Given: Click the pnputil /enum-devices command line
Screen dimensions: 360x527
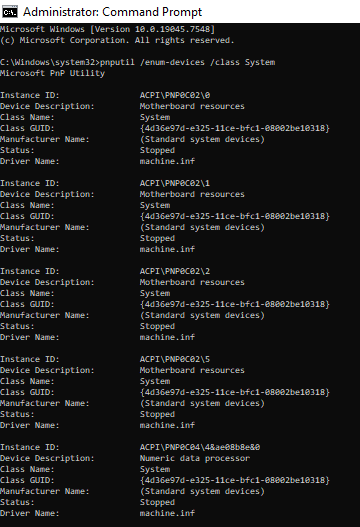Looking at the screenshot, I should coord(137,63).
